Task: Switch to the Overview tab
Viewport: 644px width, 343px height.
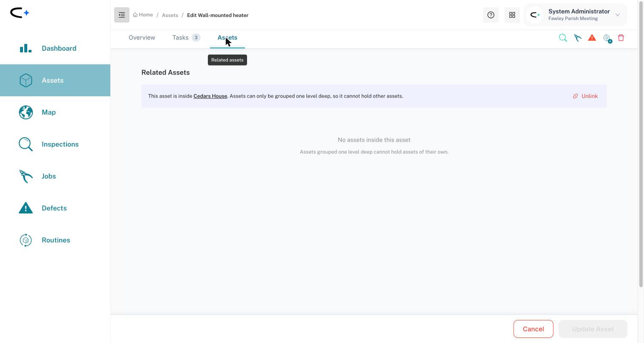Action: tap(142, 37)
